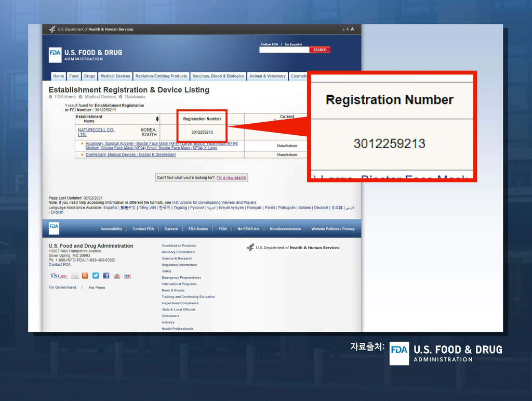Viewport: 532px width, 401px height.
Task: Choose Español language assistance
Action: [110, 208]
